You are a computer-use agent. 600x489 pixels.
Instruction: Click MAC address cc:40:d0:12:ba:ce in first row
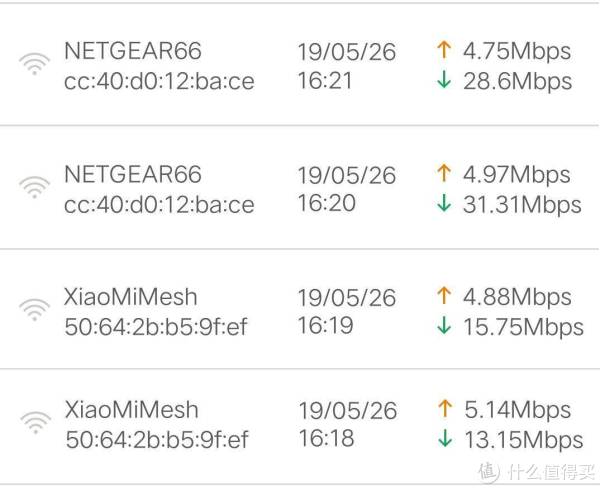click(x=159, y=81)
